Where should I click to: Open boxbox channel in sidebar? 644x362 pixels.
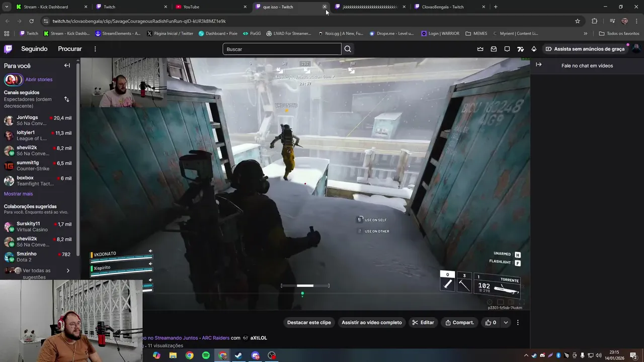39,180
